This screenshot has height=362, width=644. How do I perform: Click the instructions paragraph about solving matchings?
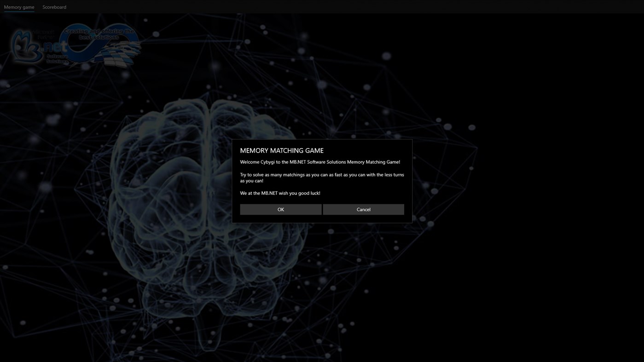point(322,177)
